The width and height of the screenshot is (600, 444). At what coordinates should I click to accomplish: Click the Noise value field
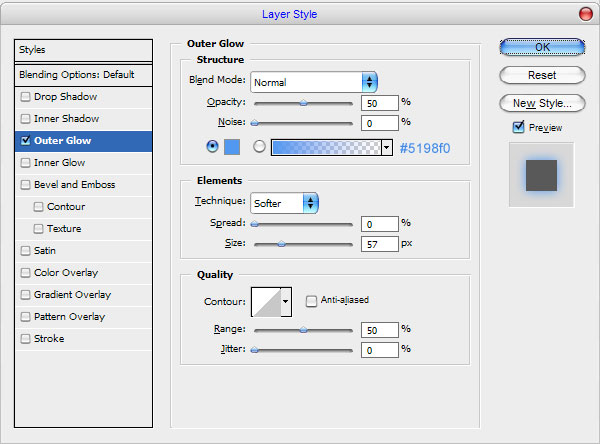point(380,123)
